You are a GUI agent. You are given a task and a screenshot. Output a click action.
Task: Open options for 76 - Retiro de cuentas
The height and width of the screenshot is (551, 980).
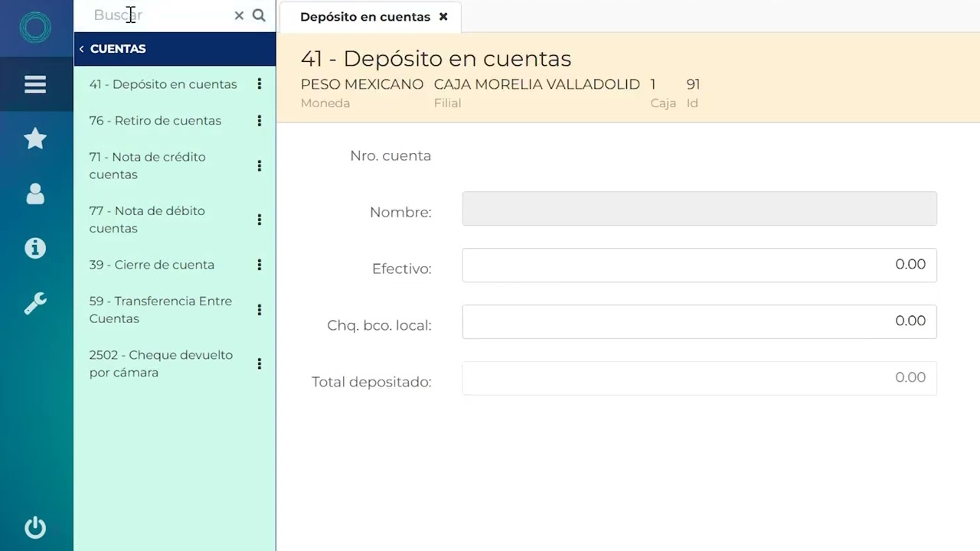coord(260,121)
